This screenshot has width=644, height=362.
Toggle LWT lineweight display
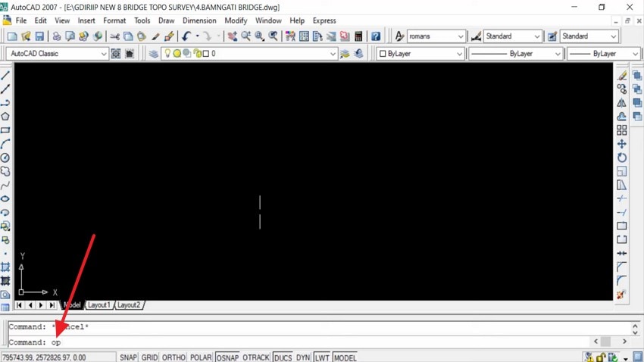pyautogui.click(x=322, y=357)
